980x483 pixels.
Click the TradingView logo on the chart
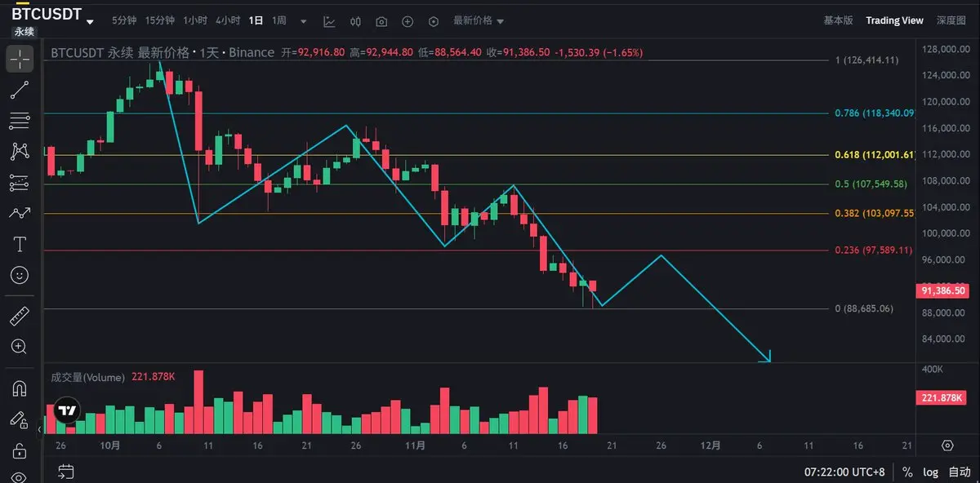65,410
